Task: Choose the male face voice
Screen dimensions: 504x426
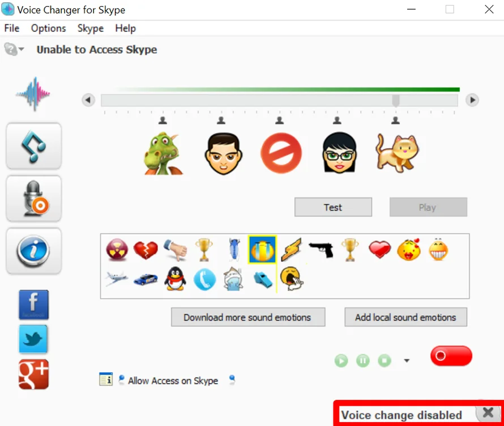Action: coord(223,154)
